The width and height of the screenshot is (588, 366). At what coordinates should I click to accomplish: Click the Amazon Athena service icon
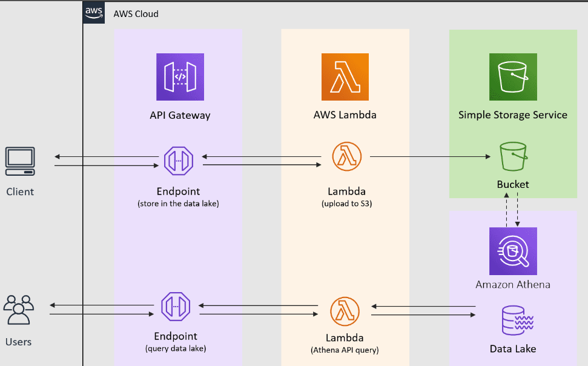(513, 251)
